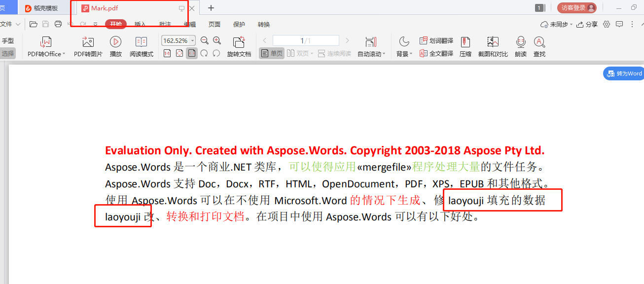Image resolution: width=644 pixels, height=284 pixels.
Task: Open the zoom percentage dropdown
Action: 192,40
